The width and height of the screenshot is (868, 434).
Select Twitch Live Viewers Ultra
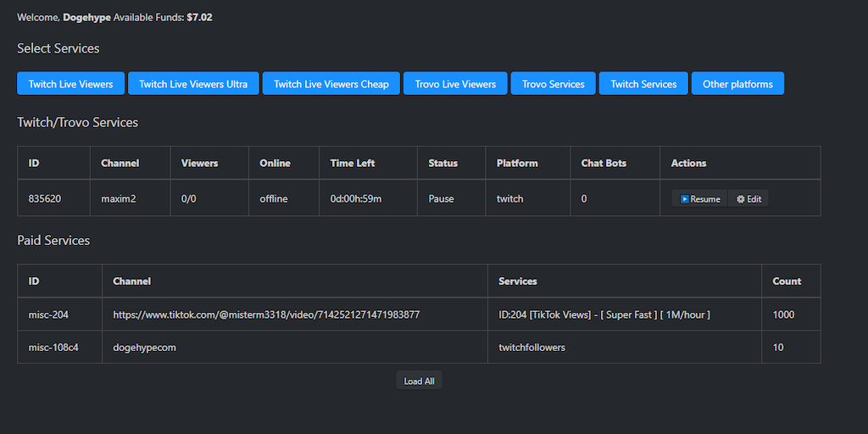(193, 84)
